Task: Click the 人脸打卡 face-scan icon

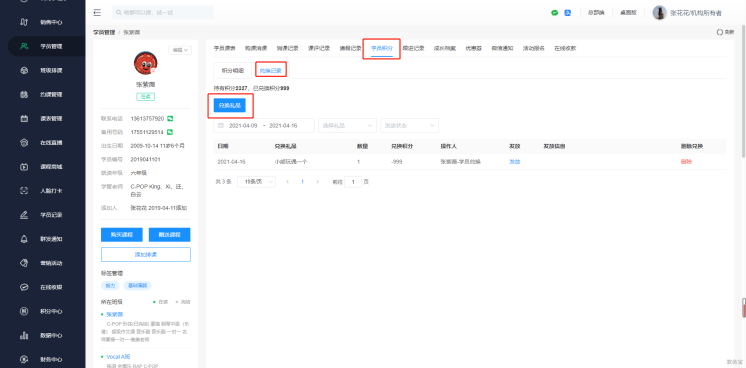Action: click(24, 191)
